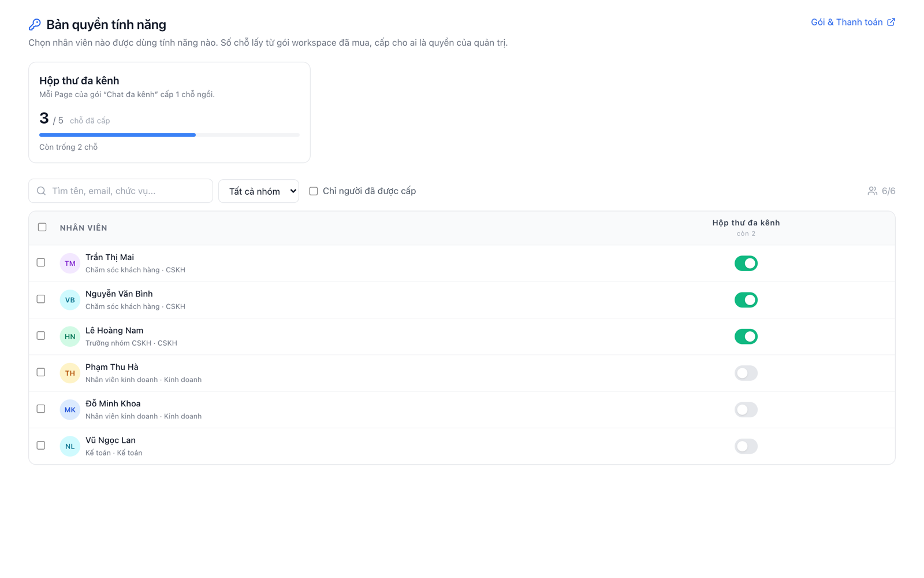Click the search magnifier icon

(41, 191)
